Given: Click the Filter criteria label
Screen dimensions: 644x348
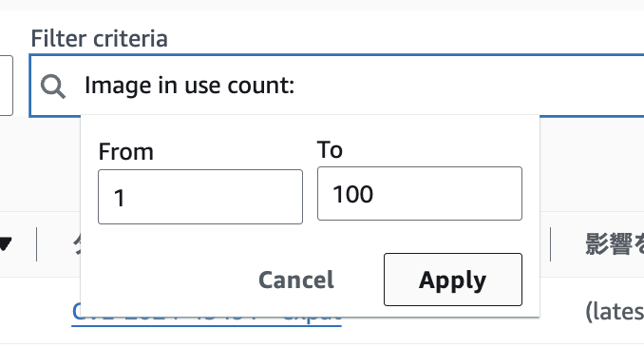Looking at the screenshot, I should (100, 39).
